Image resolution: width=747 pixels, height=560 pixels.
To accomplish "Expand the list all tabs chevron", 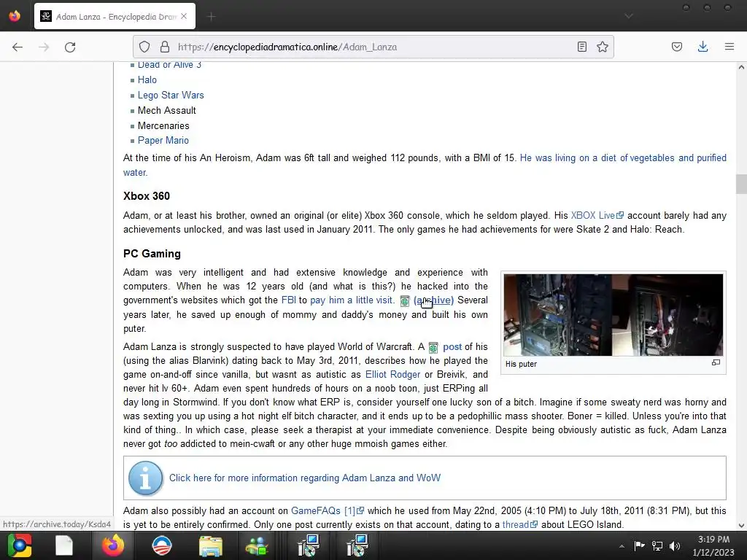I will point(629,16).
